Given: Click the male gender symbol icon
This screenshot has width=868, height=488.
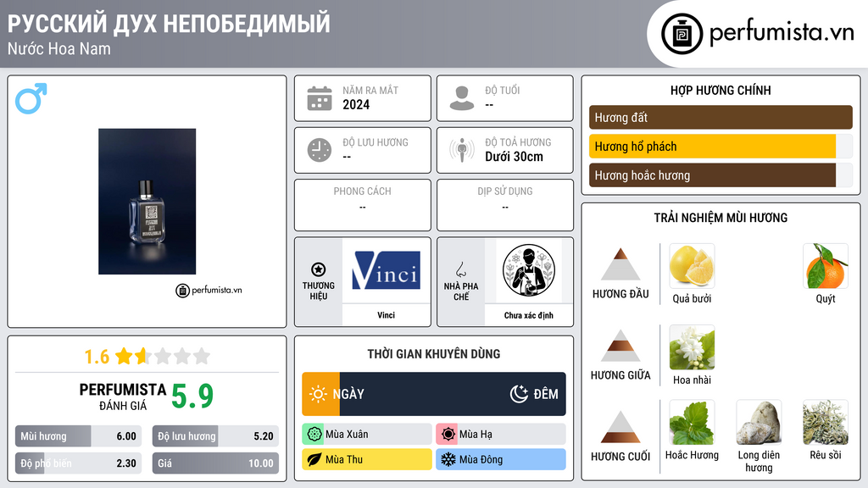Looking at the screenshot, I should tap(31, 98).
